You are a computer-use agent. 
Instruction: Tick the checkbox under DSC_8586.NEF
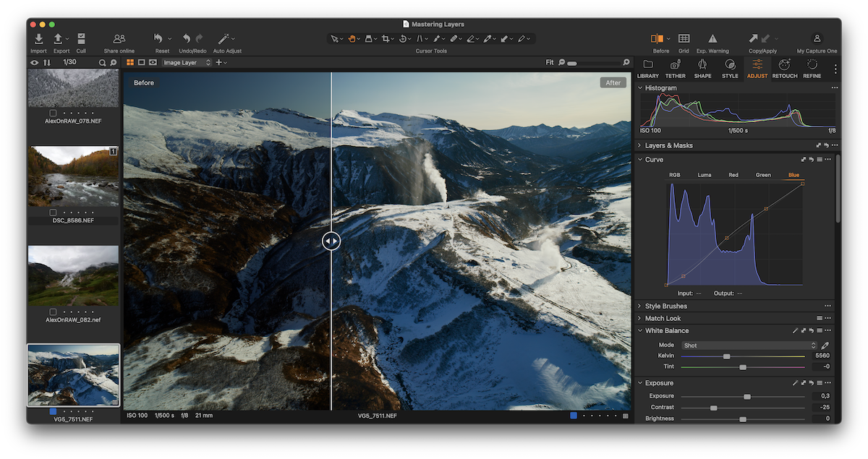(x=53, y=213)
